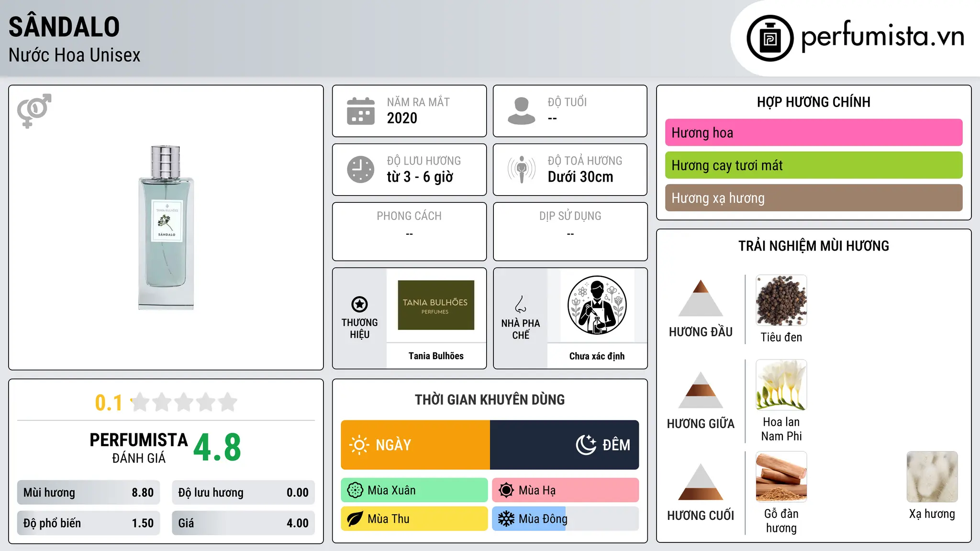The width and height of the screenshot is (980, 551).
Task: Choose the Mùa Đông season bar
Action: click(x=566, y=519)
